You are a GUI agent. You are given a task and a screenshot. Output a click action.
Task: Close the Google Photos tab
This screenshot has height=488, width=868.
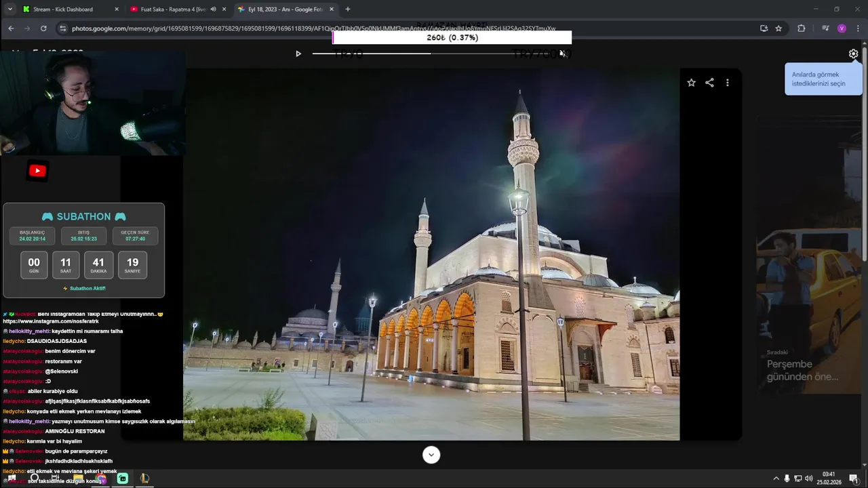pyautogui.click(x=332, y=9)
